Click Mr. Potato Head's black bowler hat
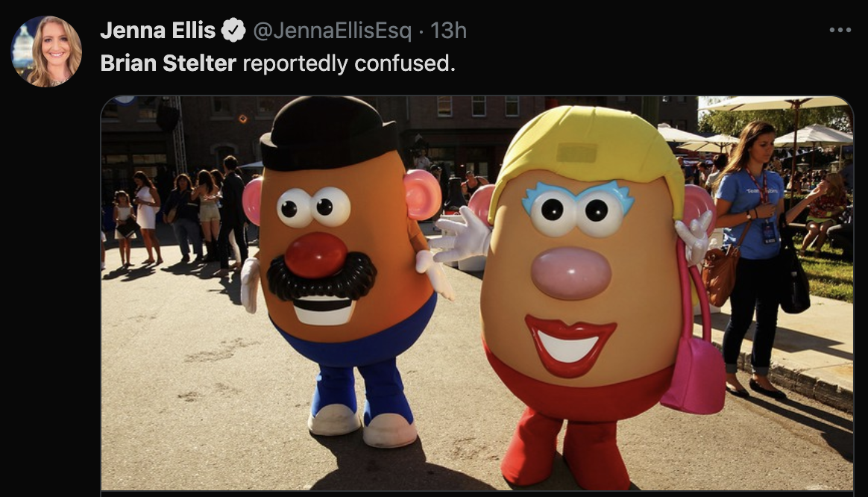 tap(327, 134)
